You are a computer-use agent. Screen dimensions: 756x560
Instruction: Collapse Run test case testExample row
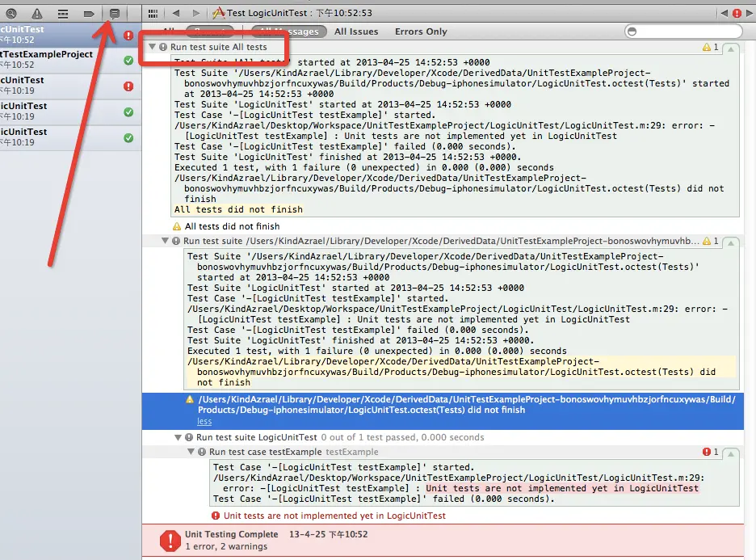click(191, 453)
